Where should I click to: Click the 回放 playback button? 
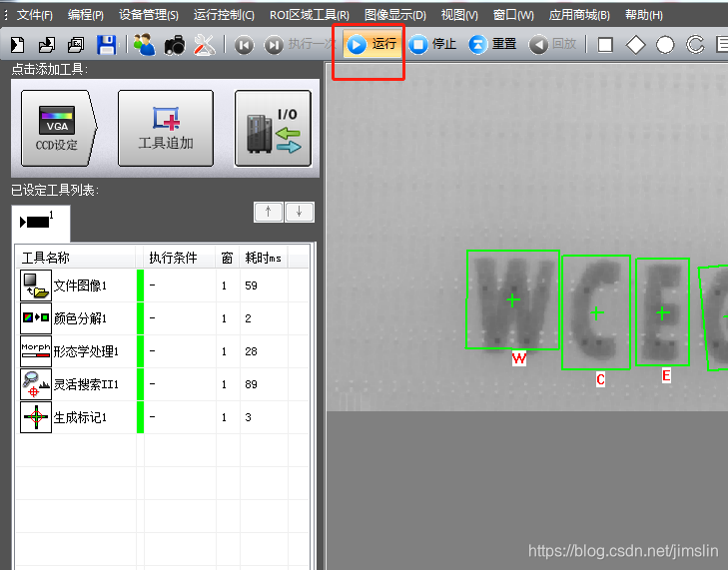click(x=552, y=45)
